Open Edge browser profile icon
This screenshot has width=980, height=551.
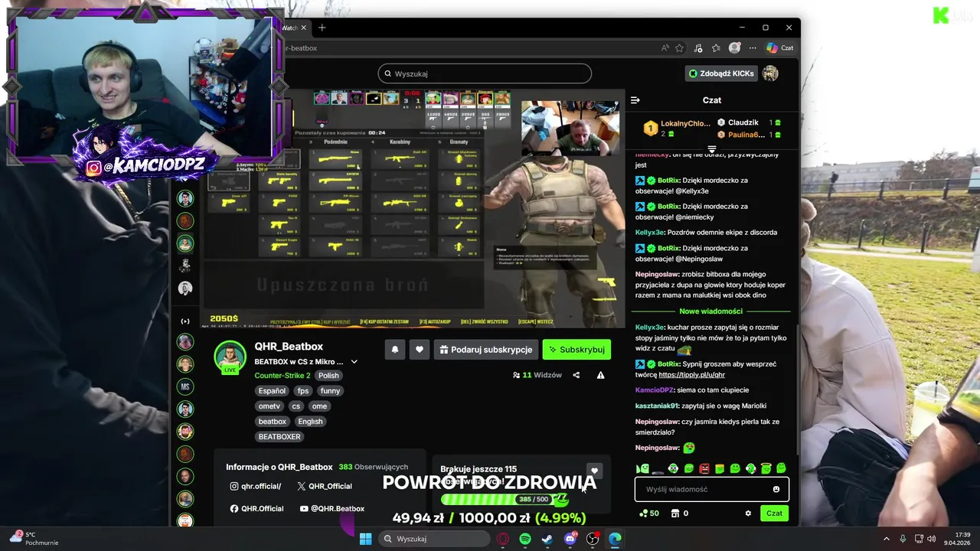(735, 47)
